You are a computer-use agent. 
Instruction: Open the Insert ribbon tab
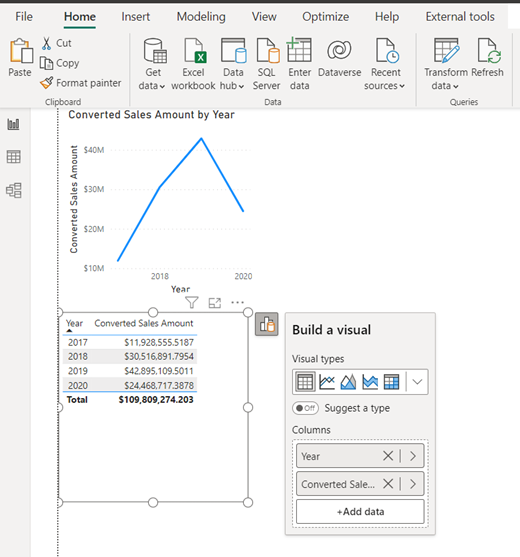click(x=135, y=17)
